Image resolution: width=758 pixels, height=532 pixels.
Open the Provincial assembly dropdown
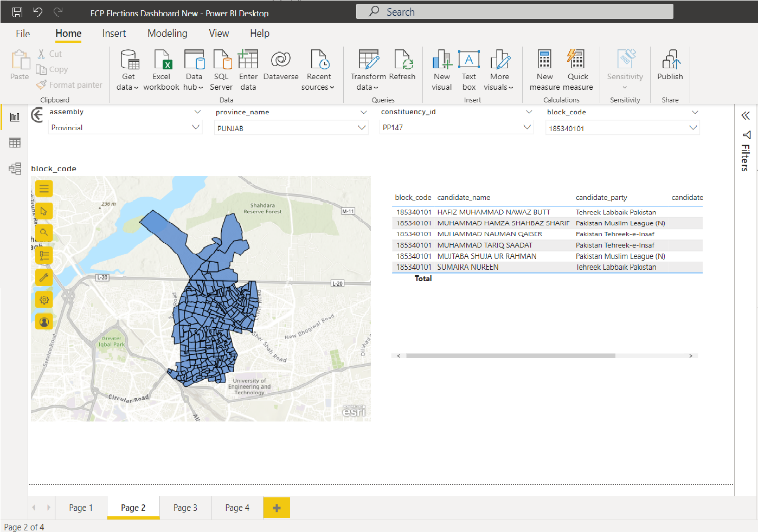pyautogui.click(x=125, y=127)
